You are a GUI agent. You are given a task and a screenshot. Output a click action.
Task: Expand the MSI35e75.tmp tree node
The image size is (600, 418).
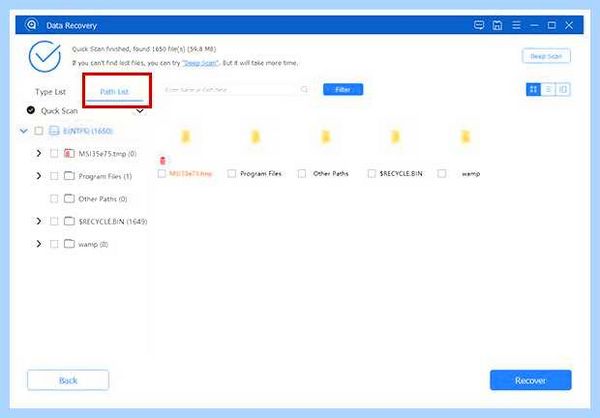pos(39,153)
